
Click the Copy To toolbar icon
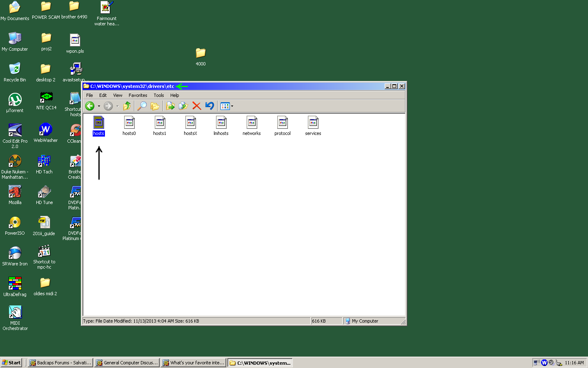tap(183, 106)
